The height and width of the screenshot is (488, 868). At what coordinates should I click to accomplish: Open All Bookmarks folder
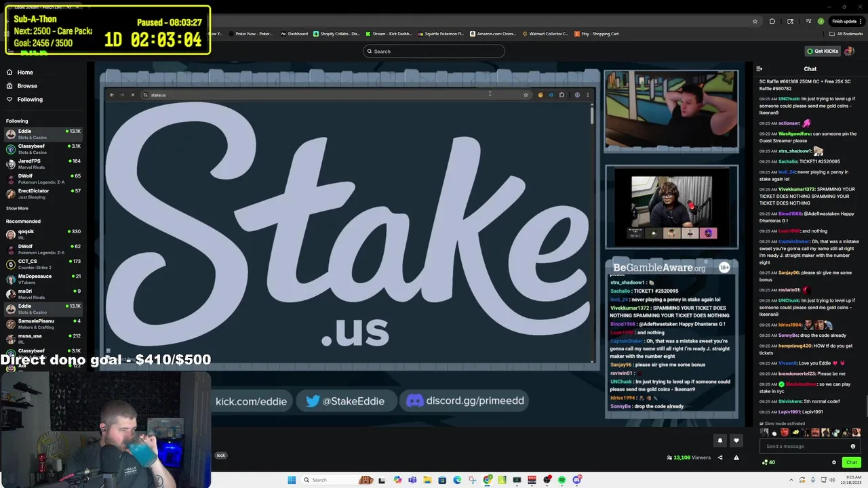pos(846,34)
